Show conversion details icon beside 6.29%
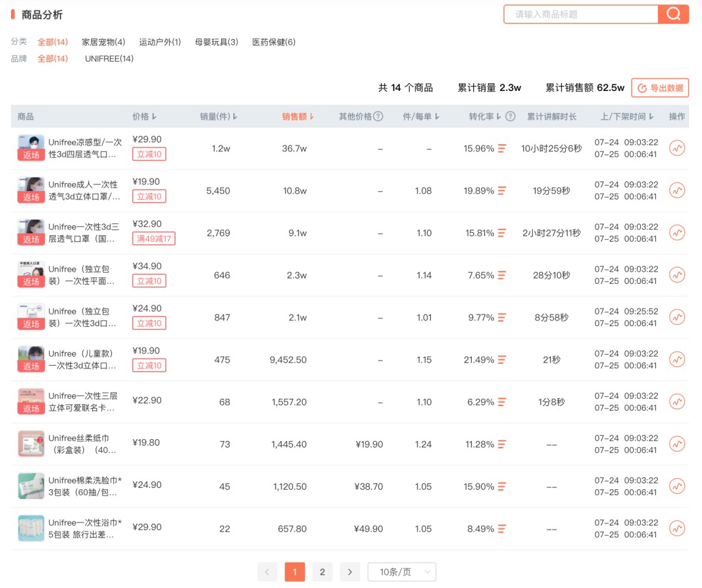Viewport: 702px width, 588px height. tap(502, 402)
